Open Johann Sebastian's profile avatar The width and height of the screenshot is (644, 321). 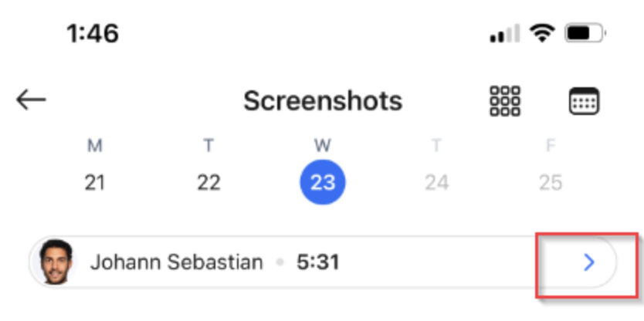click(x=56, y=262)
